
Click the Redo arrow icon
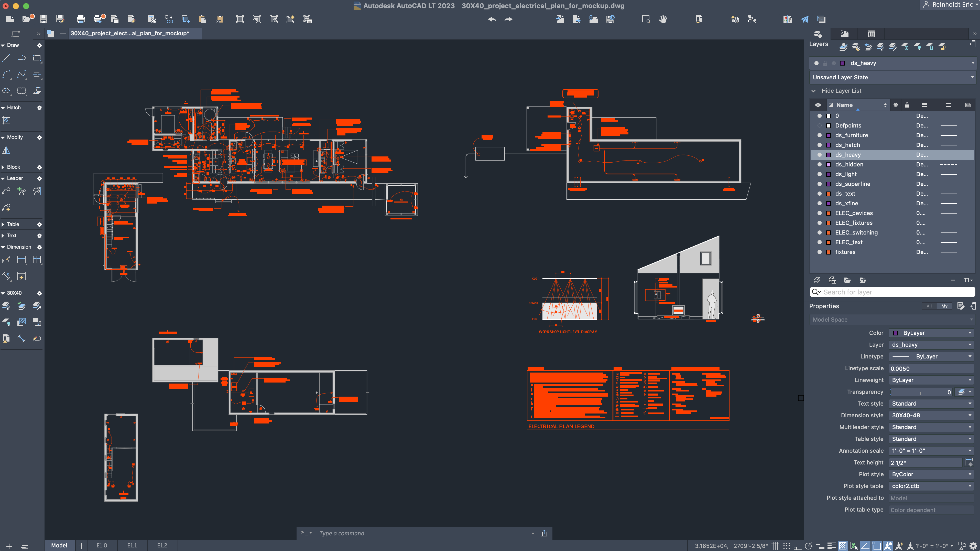click(508, 19)
